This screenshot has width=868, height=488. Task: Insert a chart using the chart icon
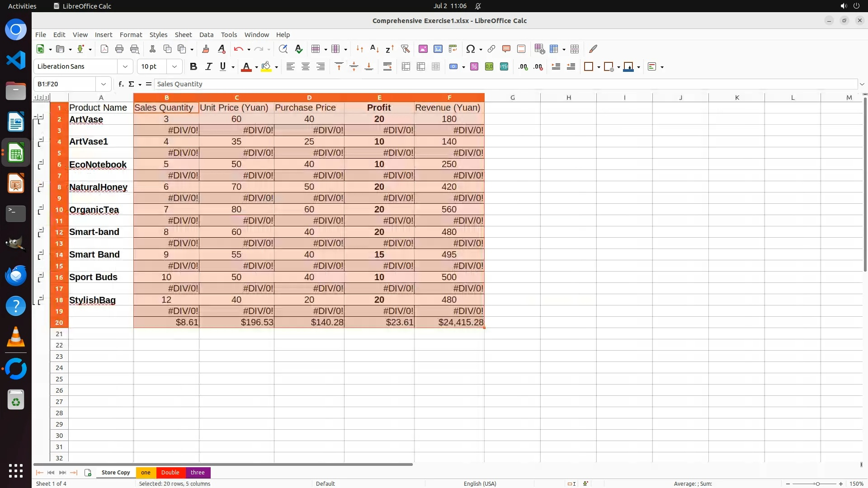click(x=438, y=49)
